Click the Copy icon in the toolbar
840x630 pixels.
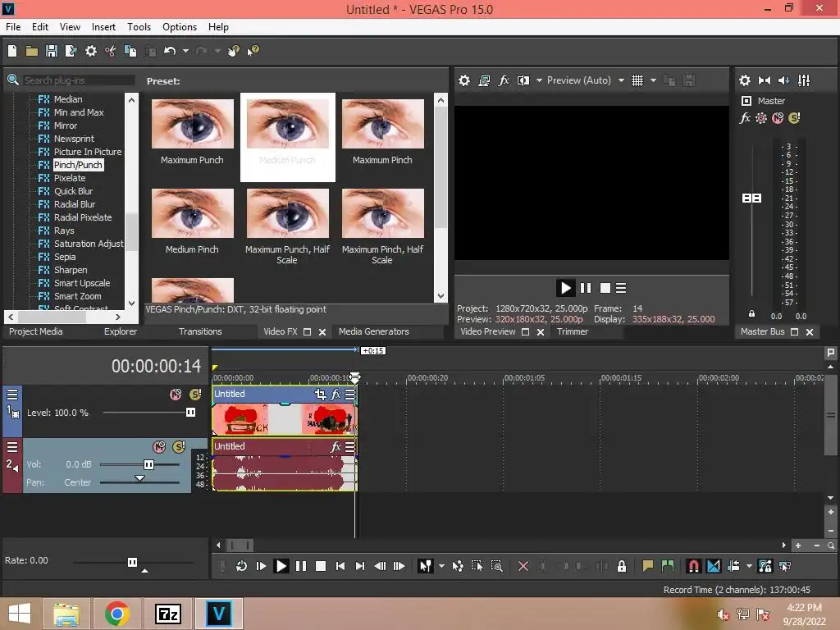(130, 51)
